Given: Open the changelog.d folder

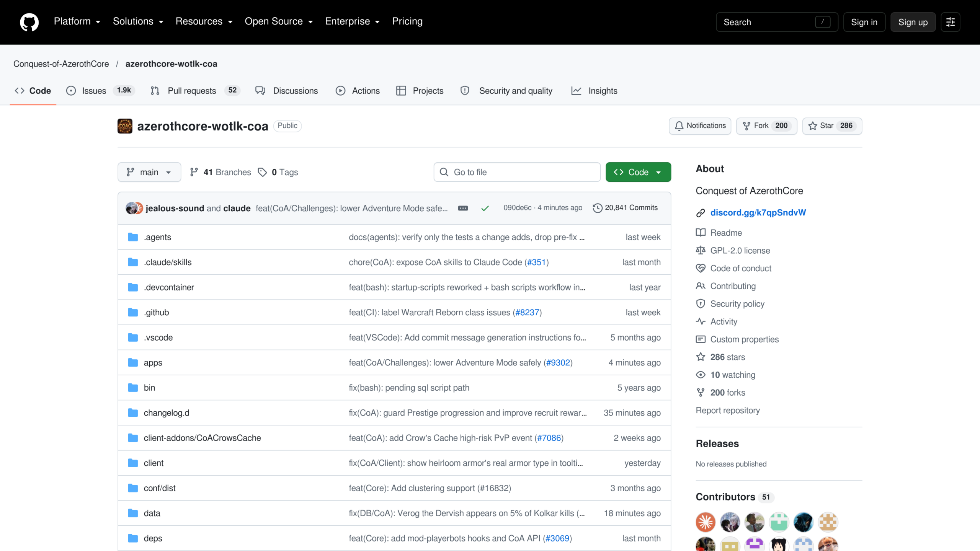Looking at the screenshot, I should point(167,413).
